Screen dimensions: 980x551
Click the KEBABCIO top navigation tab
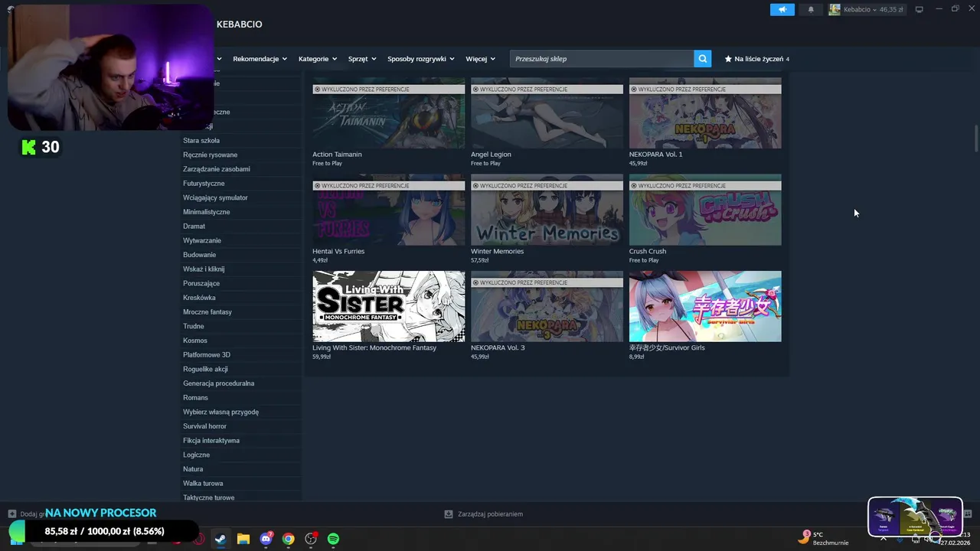point(239,24)
